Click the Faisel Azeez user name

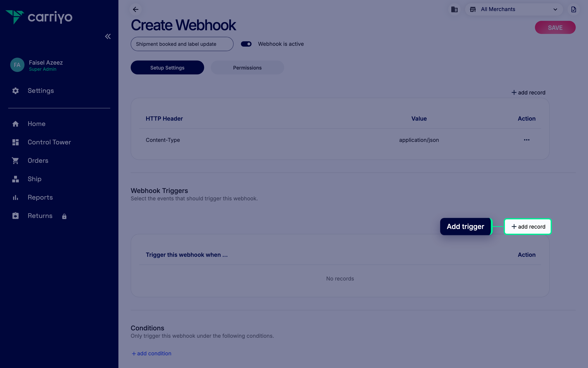[x=46, y=63]
